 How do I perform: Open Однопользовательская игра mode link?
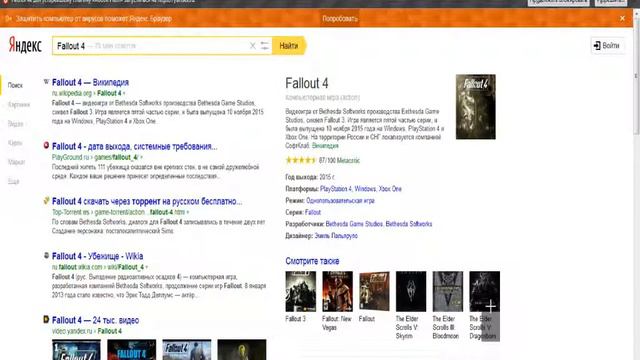pos(340,201)
